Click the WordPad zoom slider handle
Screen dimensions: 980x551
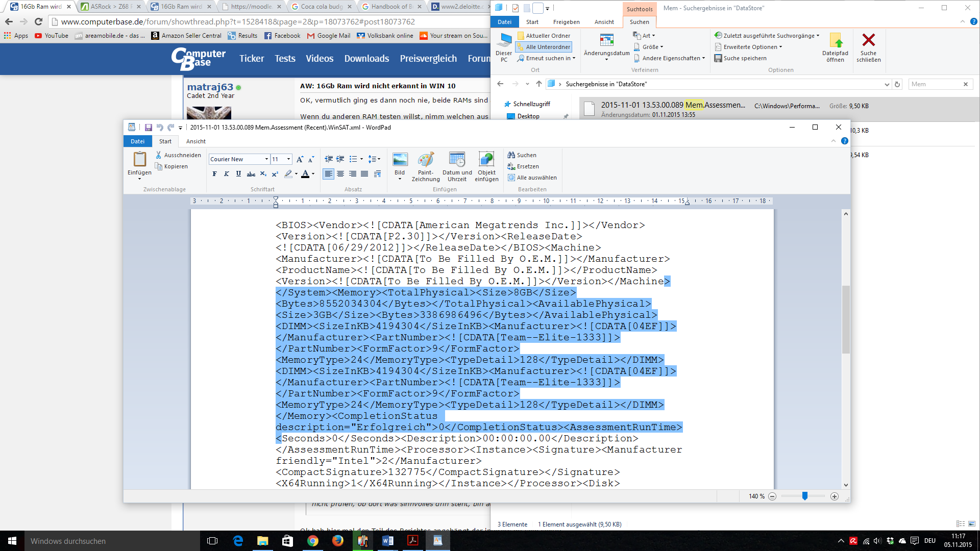click(x=804, y=496)
